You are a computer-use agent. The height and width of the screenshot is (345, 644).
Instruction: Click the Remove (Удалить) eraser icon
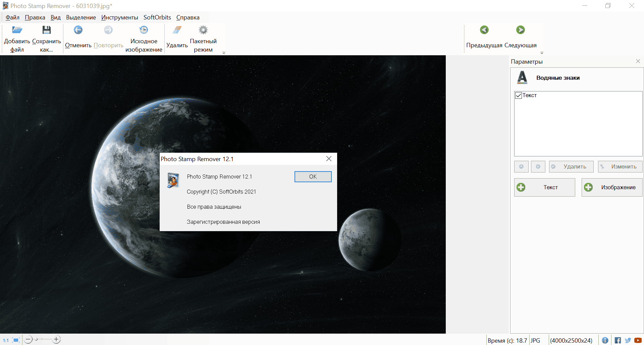click(177, 30)
